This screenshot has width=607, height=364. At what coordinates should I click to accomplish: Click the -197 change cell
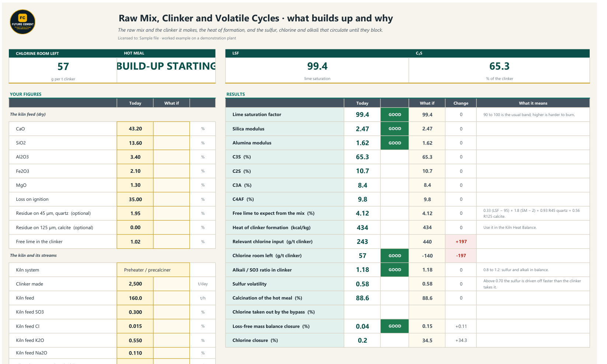pos(461,256)
